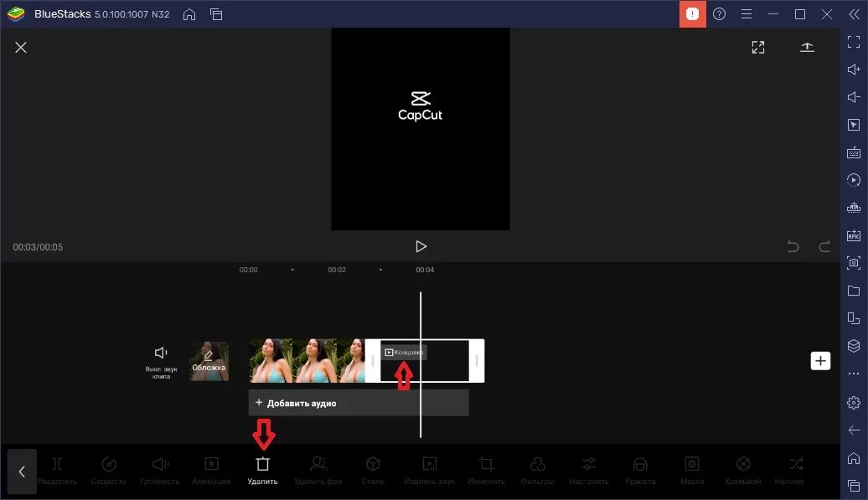
Task: Open BlueStacks home tab
Action: (189, 14)
